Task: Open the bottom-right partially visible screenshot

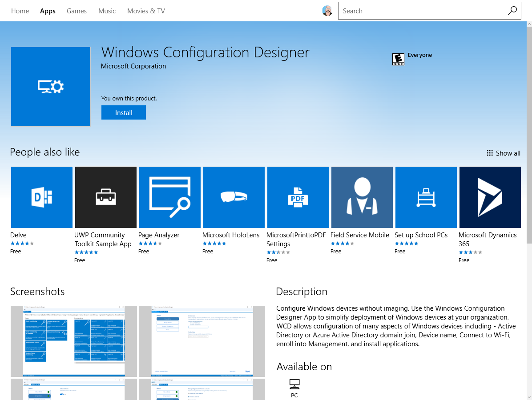Action: click(202, 389)
